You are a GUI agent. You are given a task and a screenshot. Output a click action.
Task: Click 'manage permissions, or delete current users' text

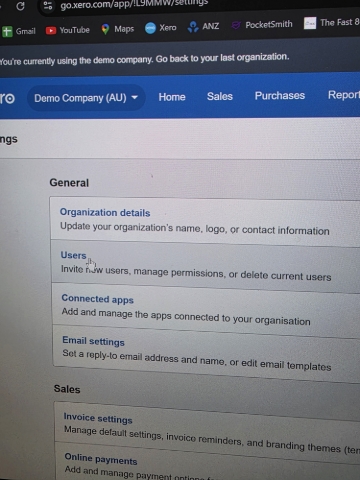tap(232, 274)
